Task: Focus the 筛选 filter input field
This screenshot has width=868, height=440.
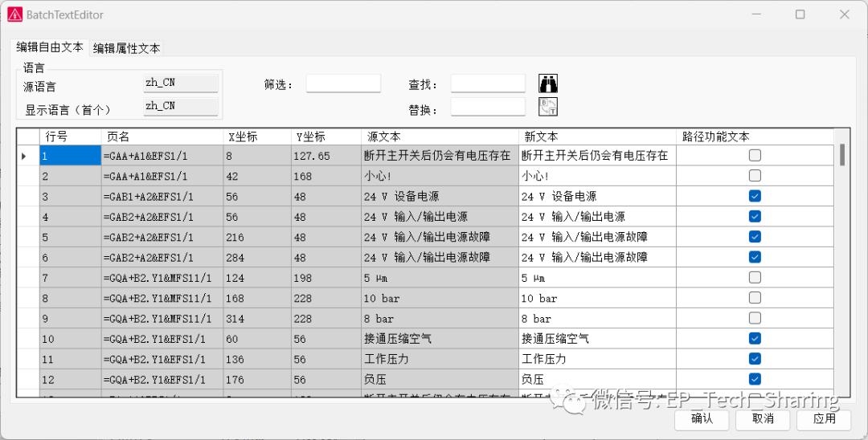Action: (x=343, y=84)
